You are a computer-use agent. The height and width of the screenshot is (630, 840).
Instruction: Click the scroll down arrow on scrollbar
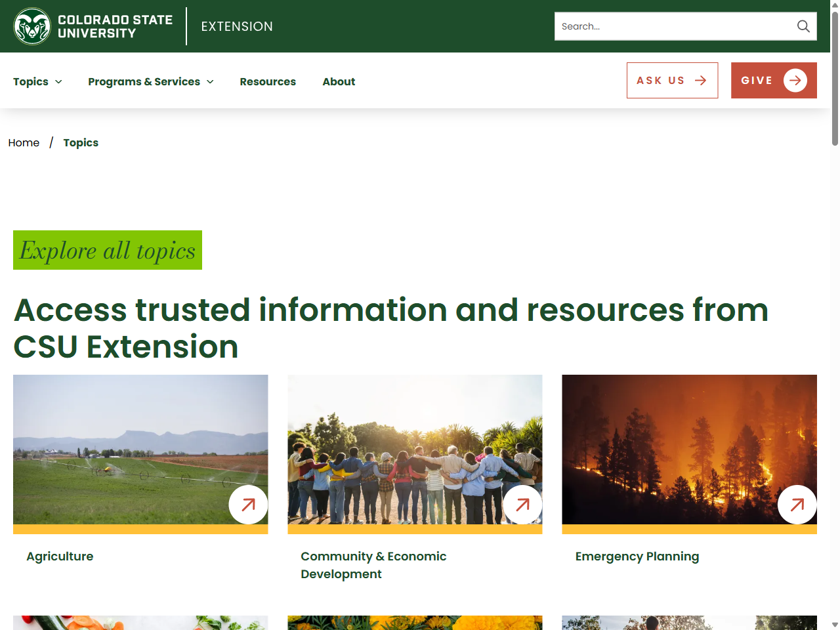835,624
